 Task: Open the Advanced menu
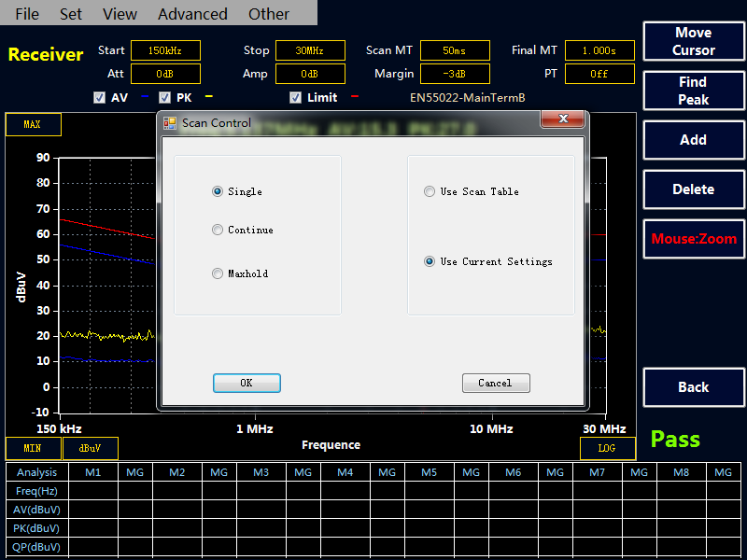[x=192, y=14]
